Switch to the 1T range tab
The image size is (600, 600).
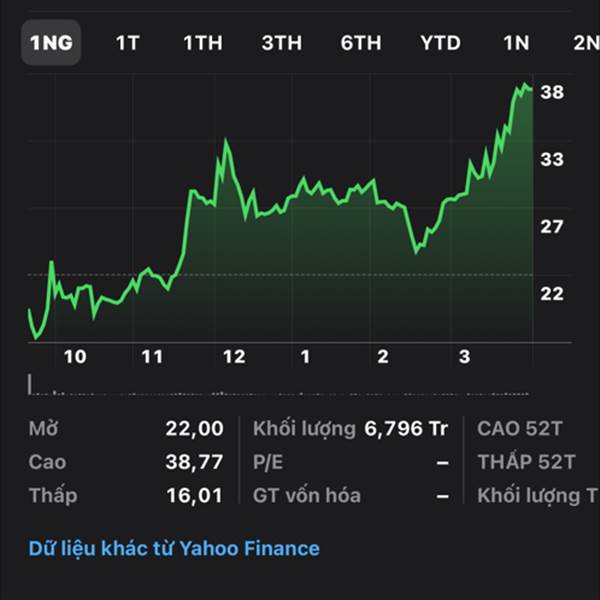pyautogui.click(x=128, y=42)
